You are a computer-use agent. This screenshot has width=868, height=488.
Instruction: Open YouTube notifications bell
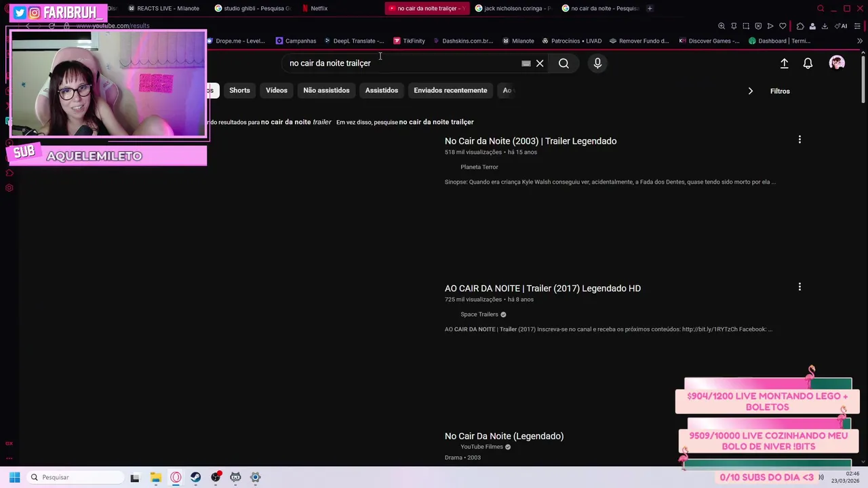[808, 63]
